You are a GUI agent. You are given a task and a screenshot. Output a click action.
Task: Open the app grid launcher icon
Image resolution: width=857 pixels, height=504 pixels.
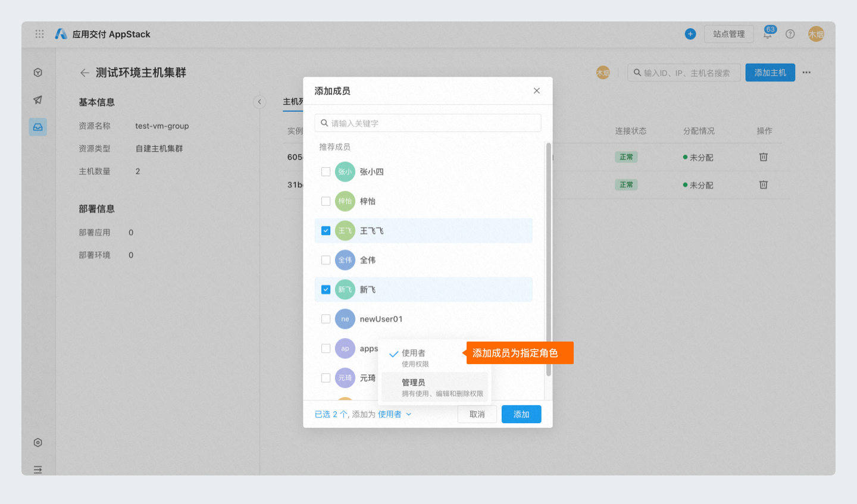point(39,34)
